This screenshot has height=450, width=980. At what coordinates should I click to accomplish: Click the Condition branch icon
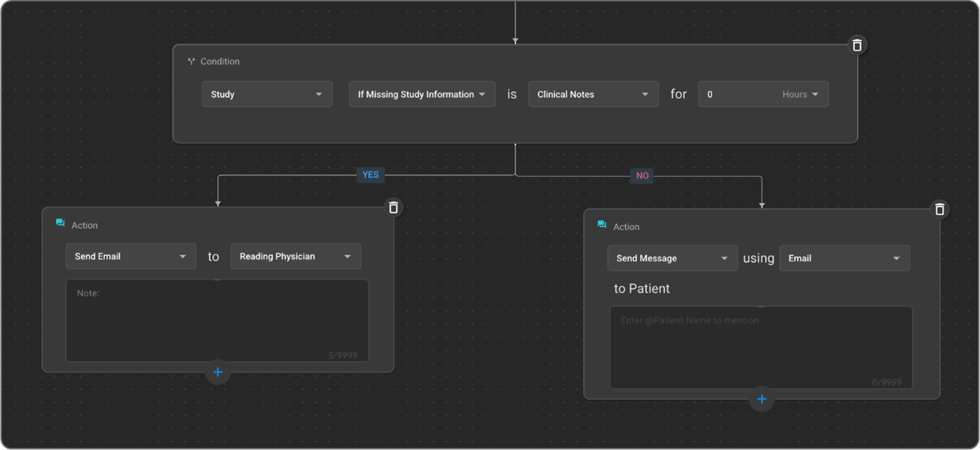click(x=191, y=62)
